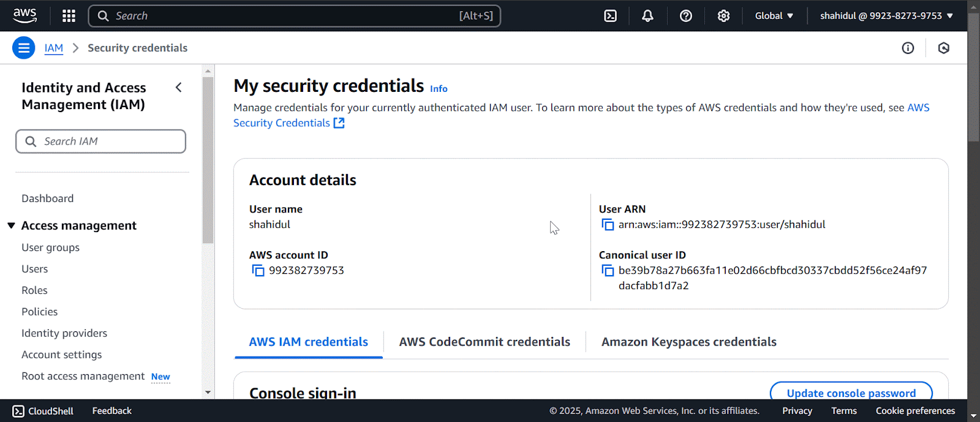Viewport: 980px width, 422px height.
Task: Open Root access management in sidebar
Action: click(83, 376)
